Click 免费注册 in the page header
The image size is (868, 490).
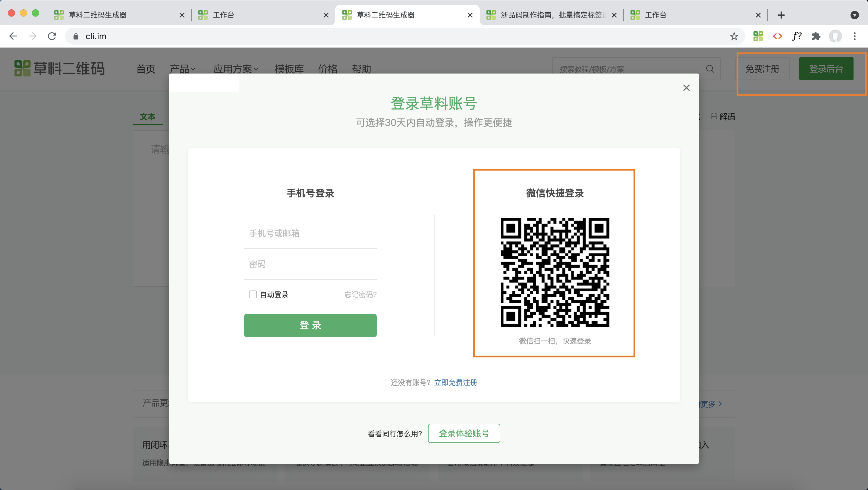tap(762, 69)
